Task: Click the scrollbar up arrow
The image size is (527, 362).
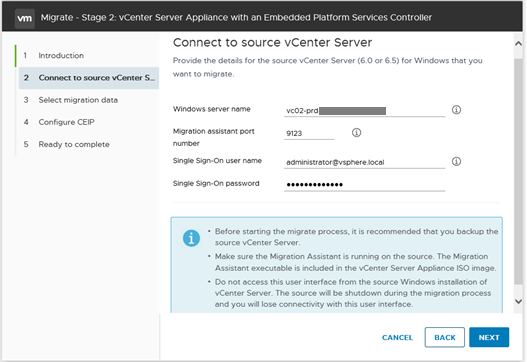Action: pos(518,43)
